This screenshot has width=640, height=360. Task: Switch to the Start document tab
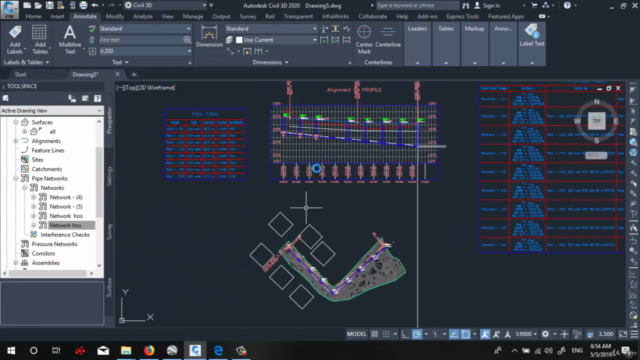pos(20,74)
